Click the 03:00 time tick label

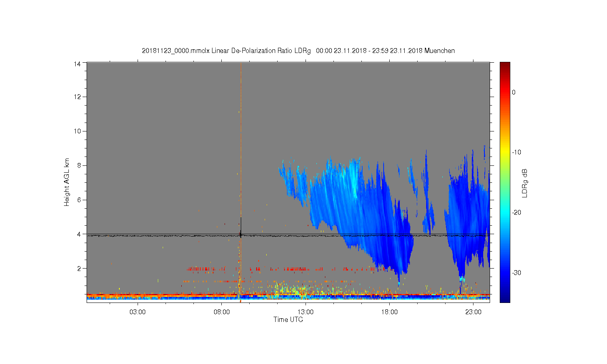[x=138, y=312]
